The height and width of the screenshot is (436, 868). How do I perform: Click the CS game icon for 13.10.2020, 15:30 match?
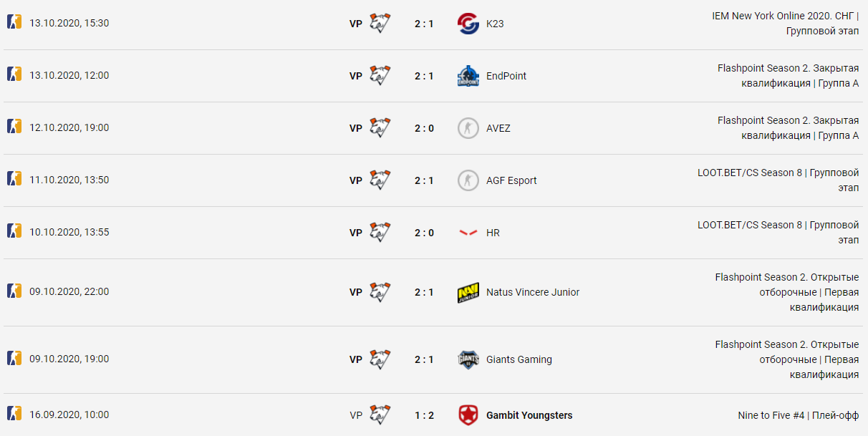coord(14,22)
